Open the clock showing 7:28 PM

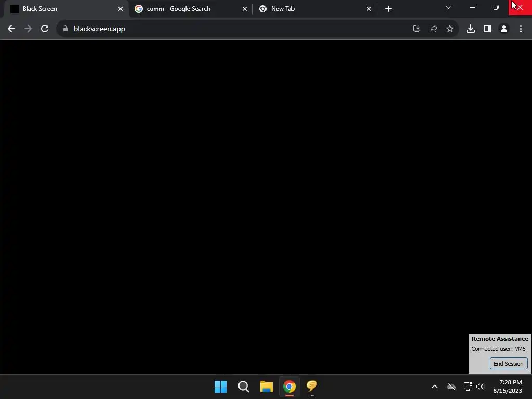(x=508, y=387)
